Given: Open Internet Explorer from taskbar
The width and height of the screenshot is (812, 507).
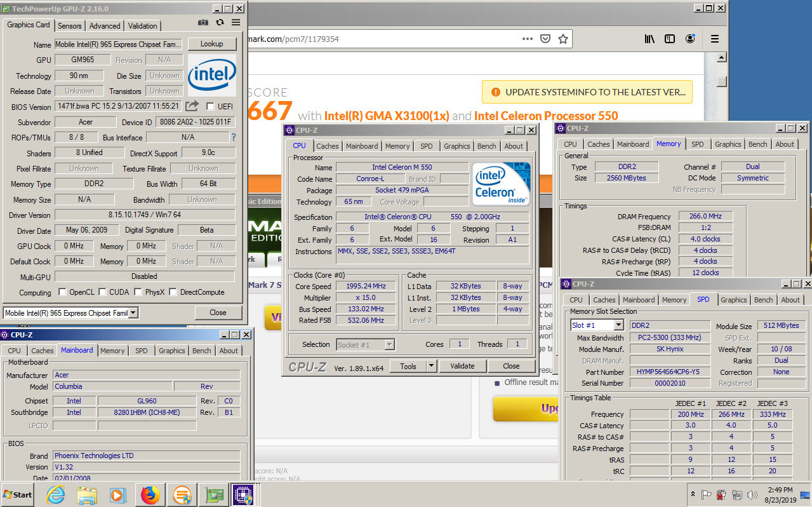Looking at the screenshot, I should (x=56, y=494).
